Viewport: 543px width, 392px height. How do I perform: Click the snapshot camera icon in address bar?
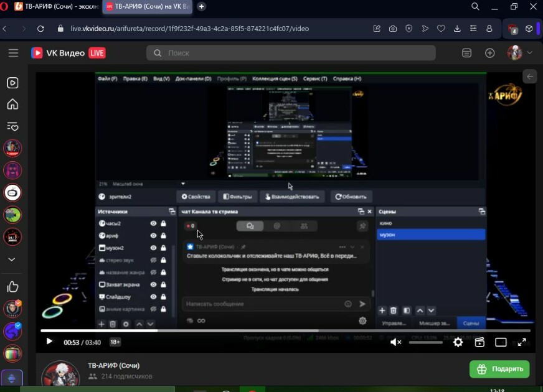click(x=393, y=29)
